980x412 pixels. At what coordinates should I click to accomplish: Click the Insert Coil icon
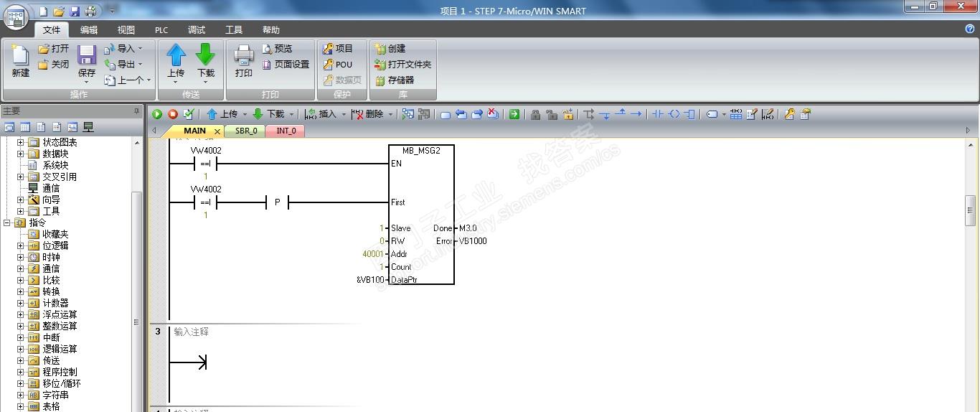tap(674, 114)
